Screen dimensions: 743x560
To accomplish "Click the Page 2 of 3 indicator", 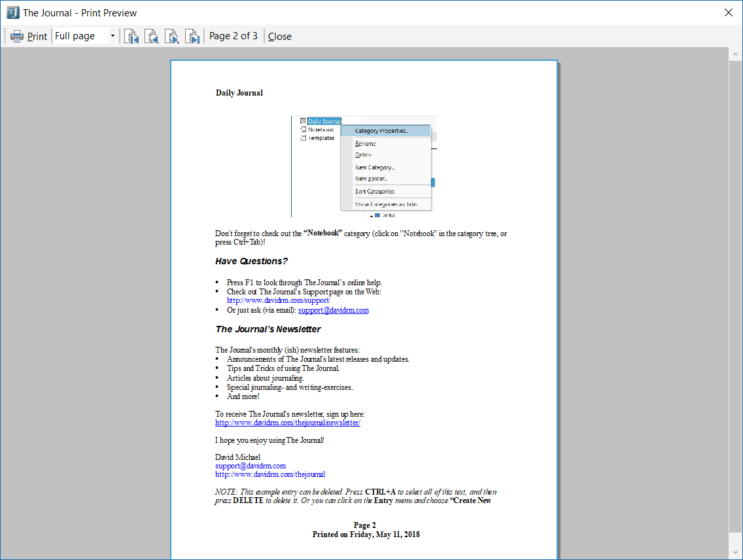I will pos(233,36).
